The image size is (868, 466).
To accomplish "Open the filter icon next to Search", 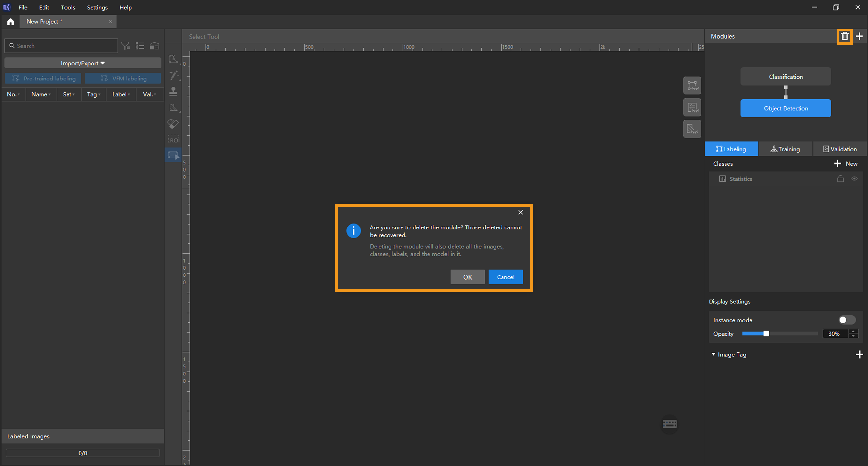I will 125,46.
